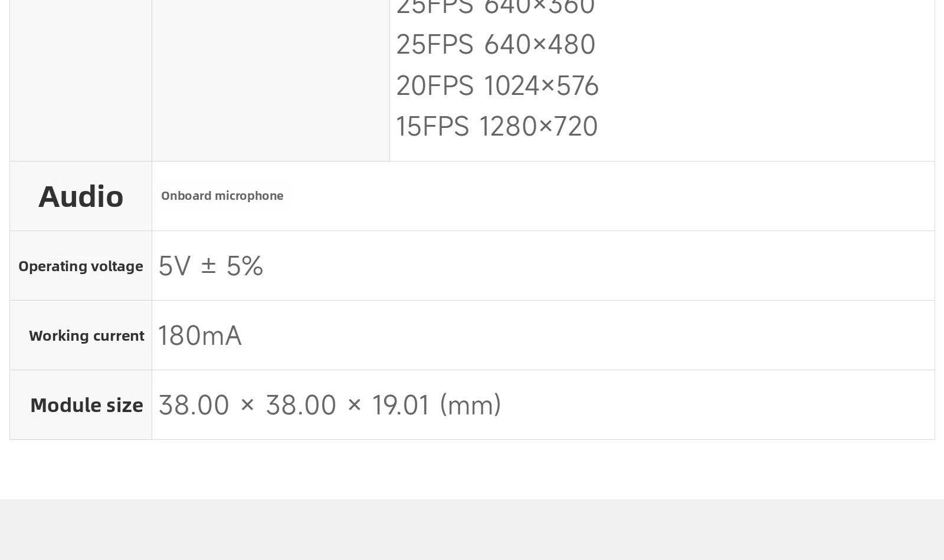Click the Operating voltage label
Image resolution: width=944 pixels, height=560 pixels.
coord(81,266)
